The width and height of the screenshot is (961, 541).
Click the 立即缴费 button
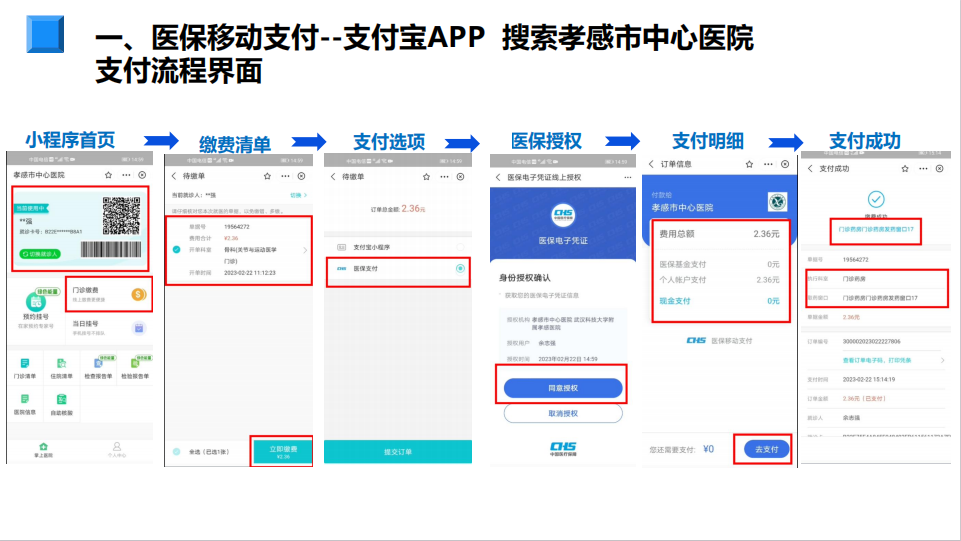[x=283, y=452]
